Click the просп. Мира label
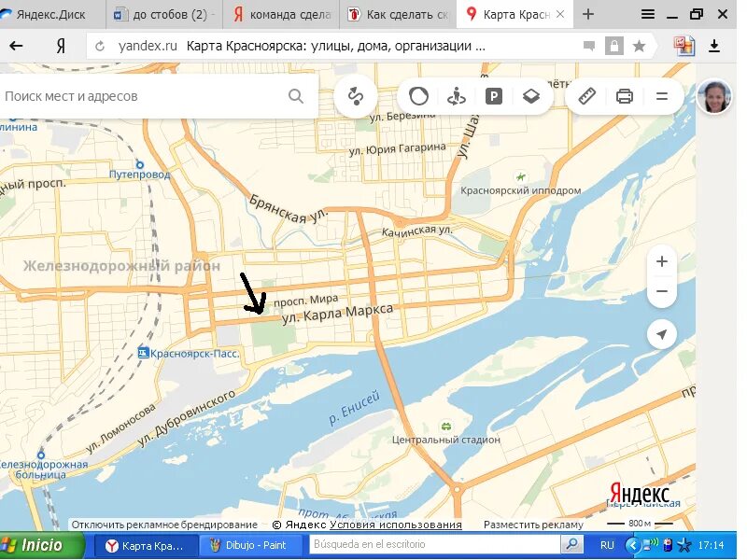Screen dimensions: 747x560 pos(306,301)
